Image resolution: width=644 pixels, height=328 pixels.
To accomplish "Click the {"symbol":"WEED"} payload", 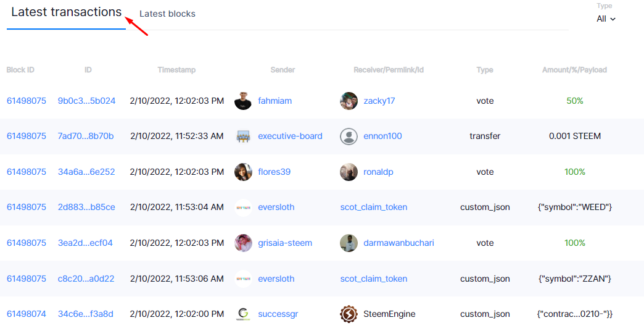I will pos(574,207).
